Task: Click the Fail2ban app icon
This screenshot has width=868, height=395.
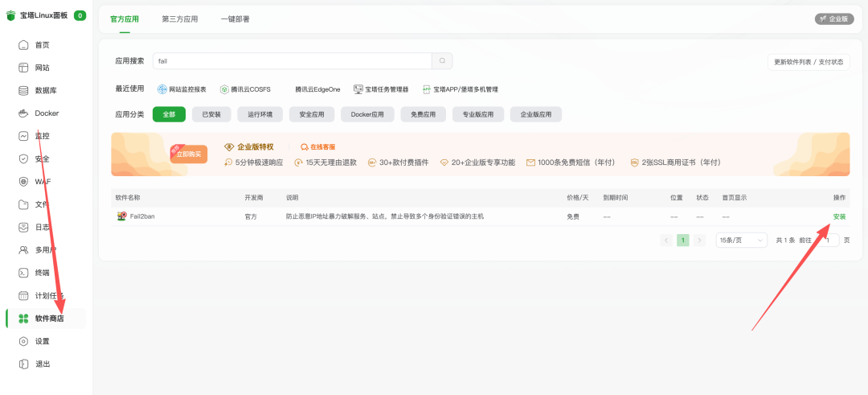Action: [121, 216]
